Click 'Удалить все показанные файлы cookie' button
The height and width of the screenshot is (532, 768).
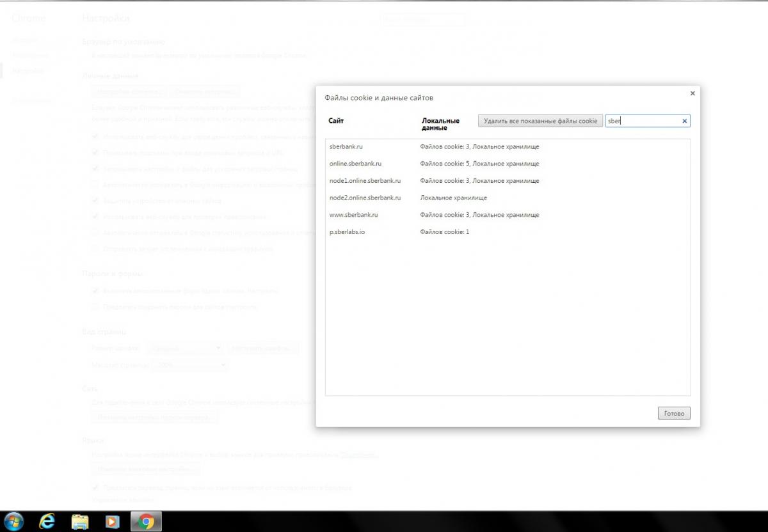click(540, 121)
